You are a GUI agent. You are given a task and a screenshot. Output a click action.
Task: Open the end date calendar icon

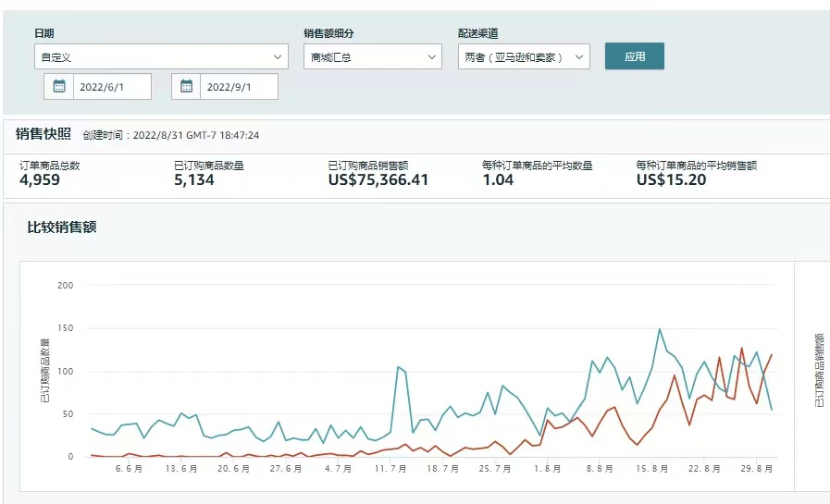coord(186,86)
